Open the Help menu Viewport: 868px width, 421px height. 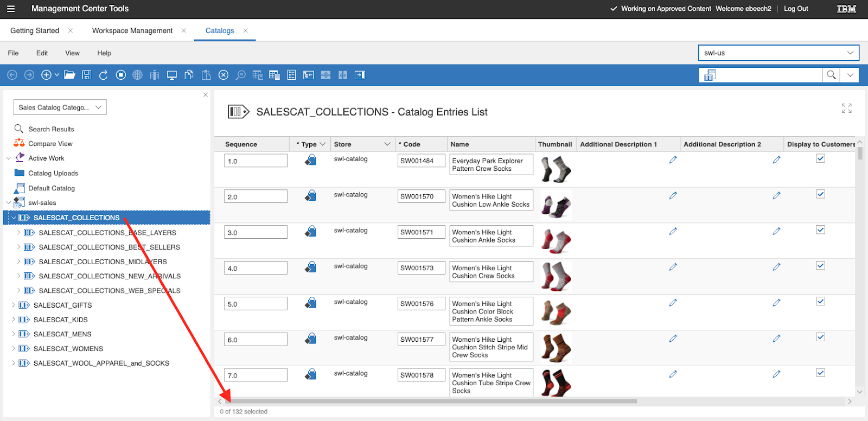(104, 53)
